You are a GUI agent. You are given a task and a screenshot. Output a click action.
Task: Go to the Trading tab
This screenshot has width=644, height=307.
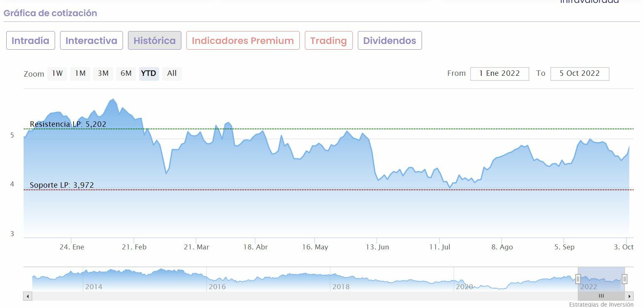(x=328, y=41)
